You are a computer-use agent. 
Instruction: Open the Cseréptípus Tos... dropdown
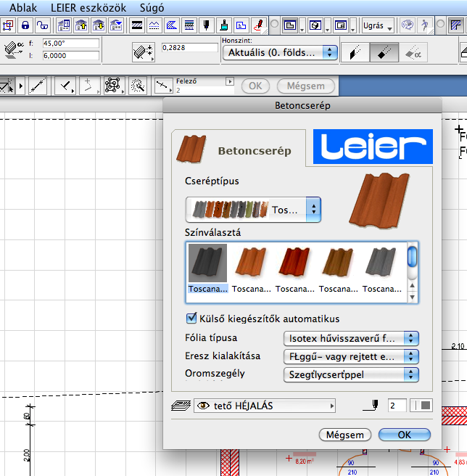pyautogui.click(x=253, y=210)
